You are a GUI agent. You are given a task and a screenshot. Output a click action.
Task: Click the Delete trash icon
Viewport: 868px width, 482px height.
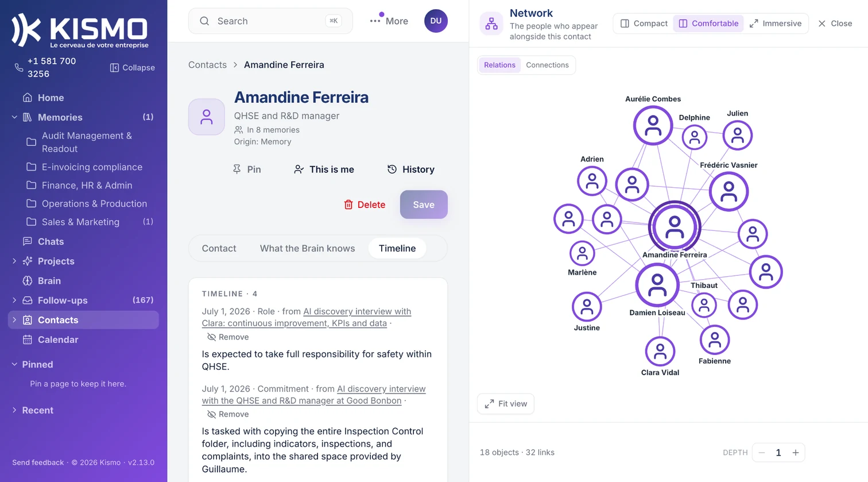point(348,205)
